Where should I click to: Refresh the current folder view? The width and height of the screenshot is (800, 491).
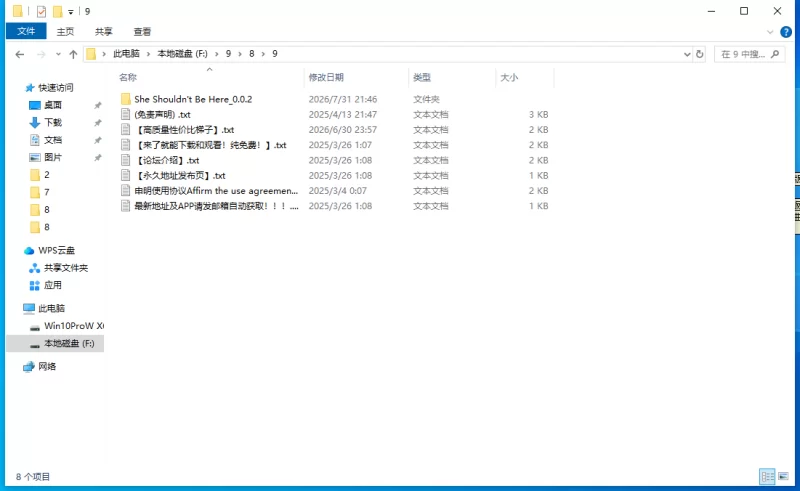(699, 54)
